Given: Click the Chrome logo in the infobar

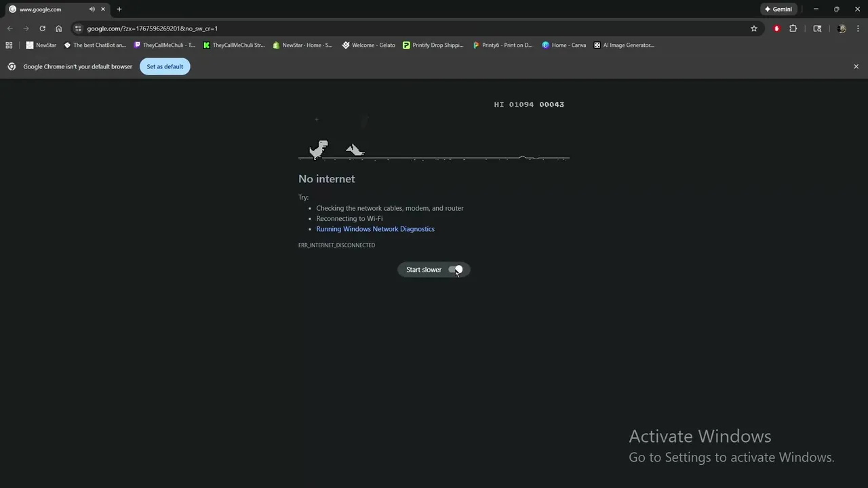Looking at the screenshot, I should tap(12, 66).
